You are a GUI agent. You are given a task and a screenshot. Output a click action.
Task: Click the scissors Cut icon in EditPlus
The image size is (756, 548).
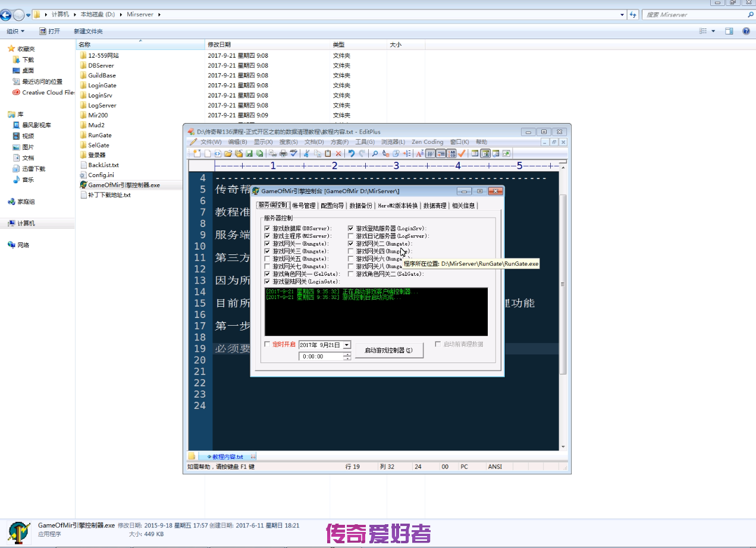(306, 153)
